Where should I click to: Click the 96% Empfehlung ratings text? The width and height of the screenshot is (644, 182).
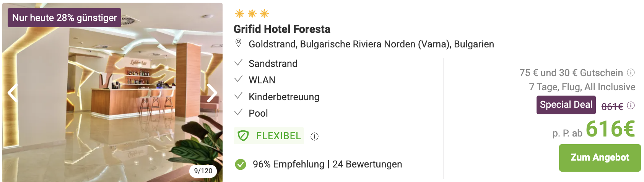[x=327, y=164]
